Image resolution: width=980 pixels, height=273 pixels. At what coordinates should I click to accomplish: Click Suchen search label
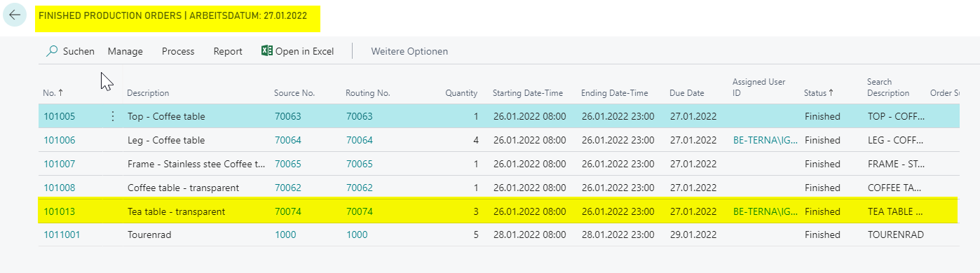point(79,51)
